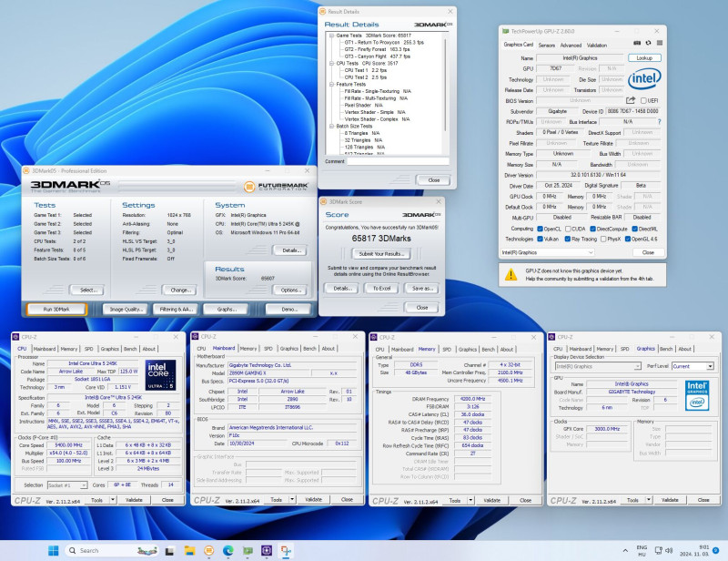Toggle the OpenCL checkbox
Image resolution: width=728 pixels, height=561 pixels.
(540, 229)
